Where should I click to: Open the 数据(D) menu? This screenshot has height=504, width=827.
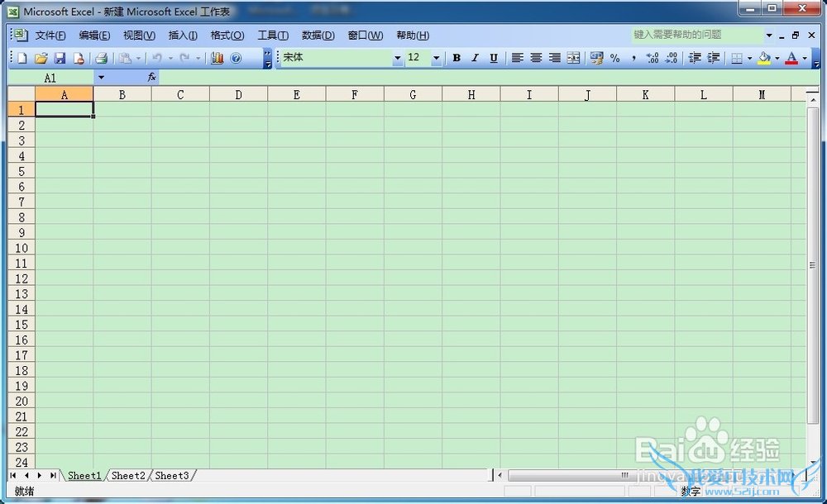[318, 36]
